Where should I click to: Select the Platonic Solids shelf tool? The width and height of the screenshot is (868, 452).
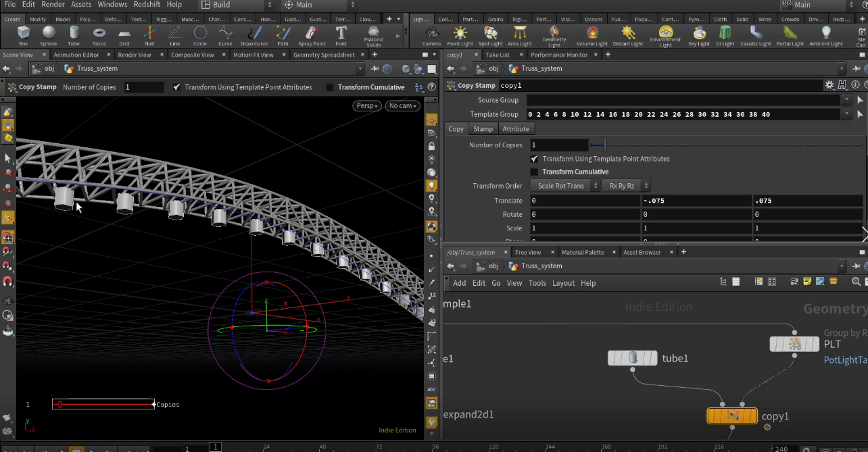pyautogui.click(x=374, y=36)
